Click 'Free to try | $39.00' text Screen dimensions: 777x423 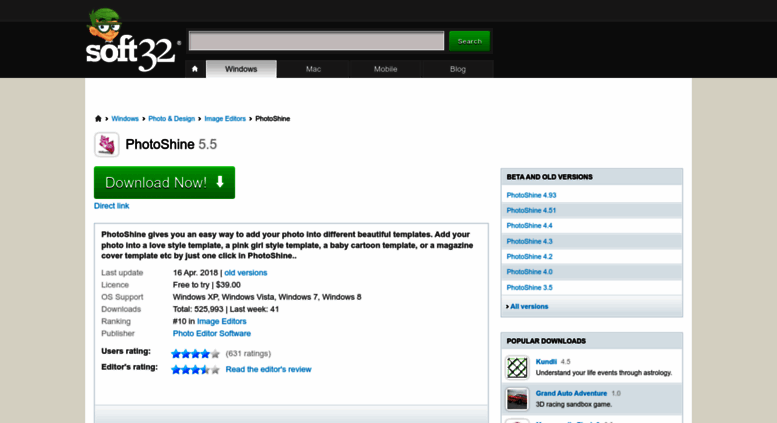207,285
